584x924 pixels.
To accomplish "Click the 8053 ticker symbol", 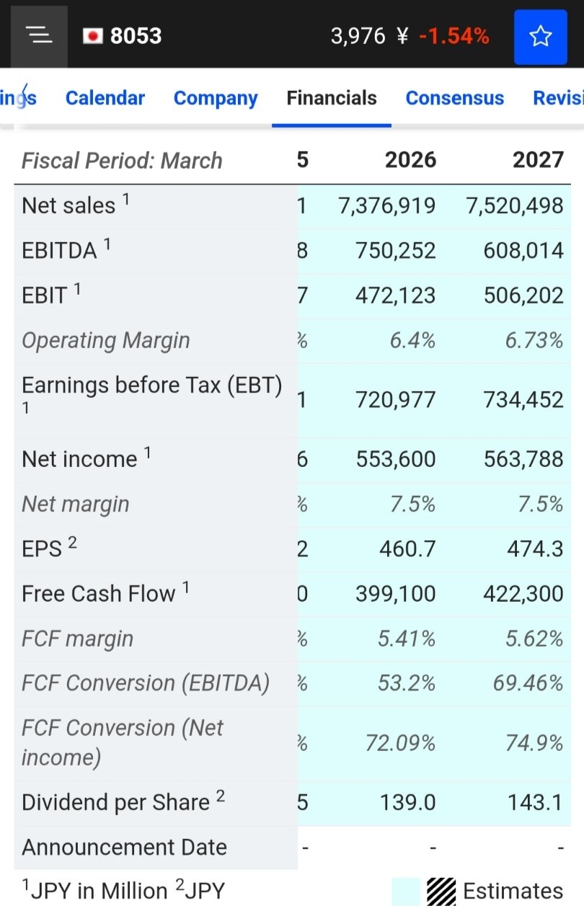I will tap(136, 36).
